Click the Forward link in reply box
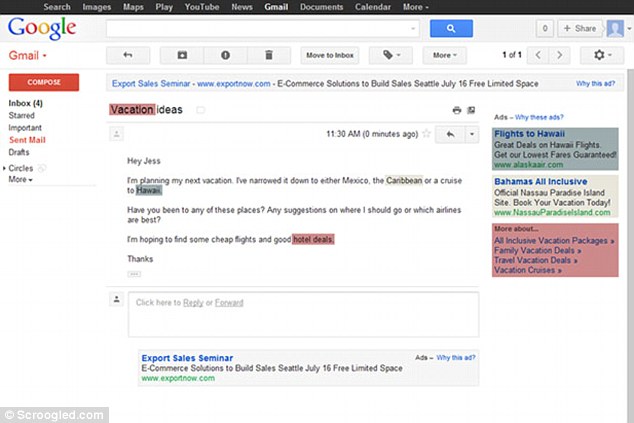 [x=229, y=302]
